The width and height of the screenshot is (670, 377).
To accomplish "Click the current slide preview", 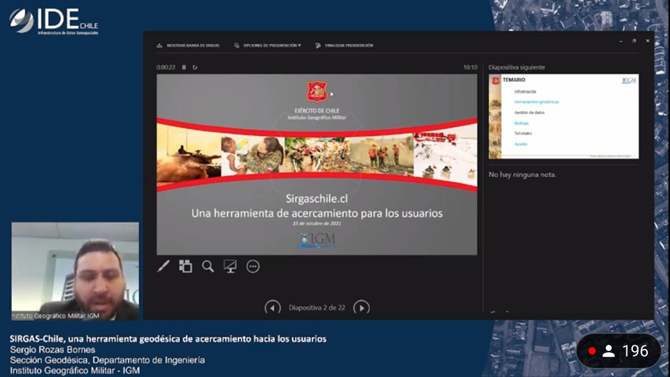I will click(317, 165).
